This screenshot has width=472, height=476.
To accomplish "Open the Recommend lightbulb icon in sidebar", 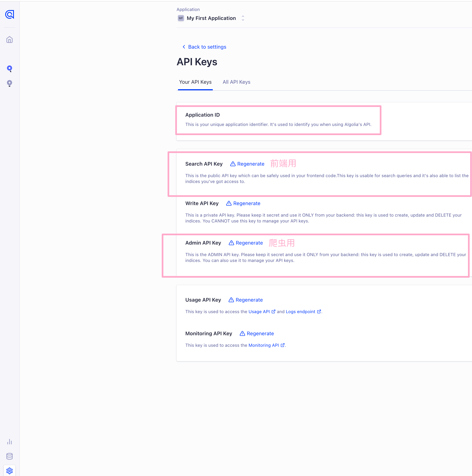I will 9,83.
